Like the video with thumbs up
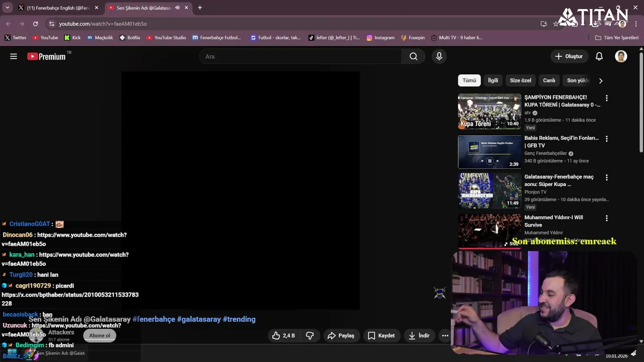The image size is (644, 362). pos(284,335)
